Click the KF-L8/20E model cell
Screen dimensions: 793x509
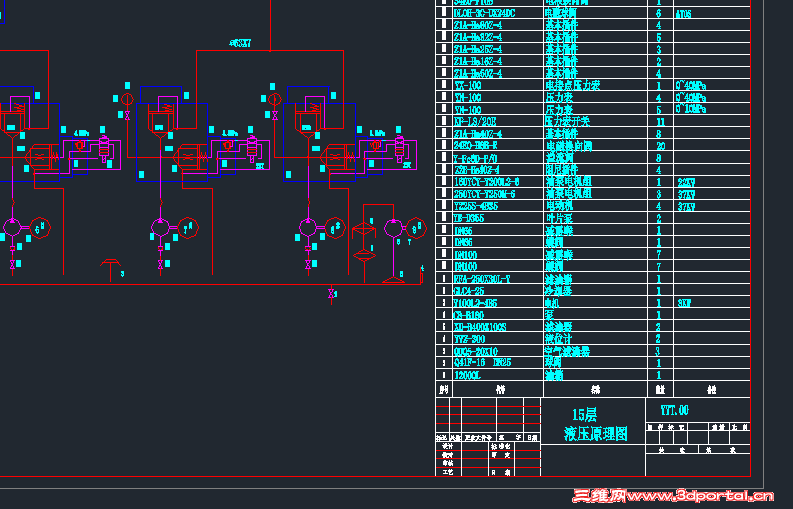click(474, 122)
